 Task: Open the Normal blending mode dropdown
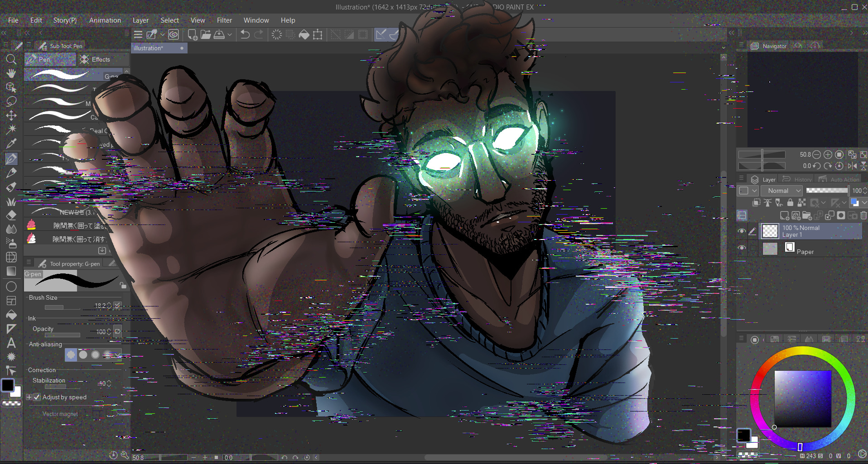pyautogui.click(x=781, y=191)
